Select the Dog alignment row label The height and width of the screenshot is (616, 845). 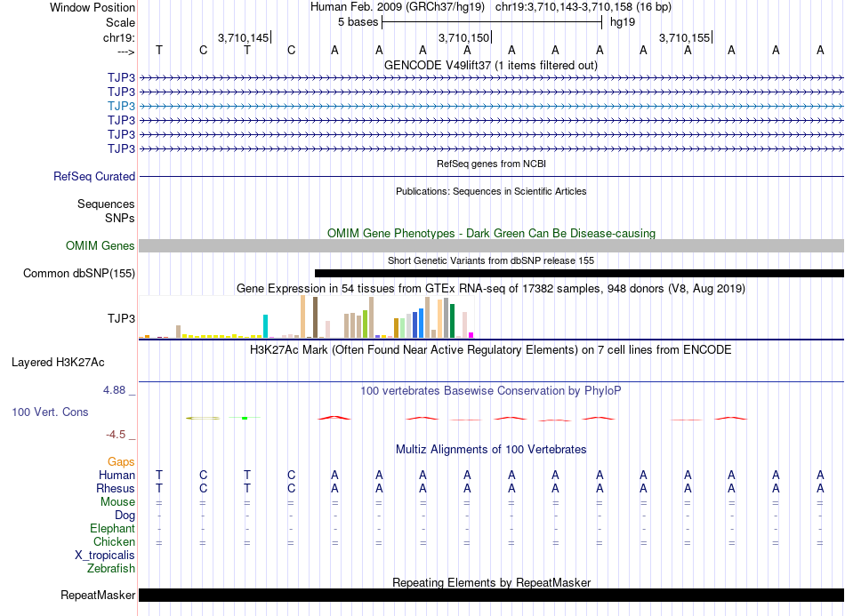pos(125,516)
